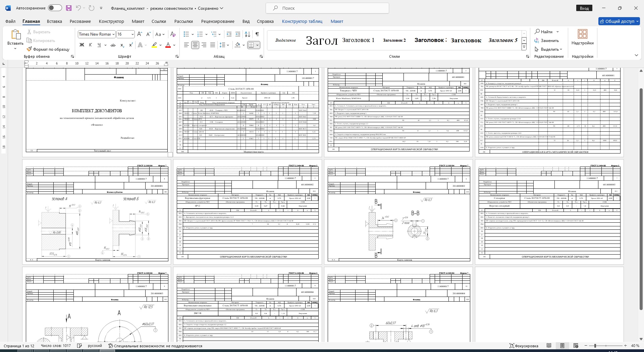Toggle bold Ж formatting
This screenshot has width=644, height=352.
(x=82, y=45)
